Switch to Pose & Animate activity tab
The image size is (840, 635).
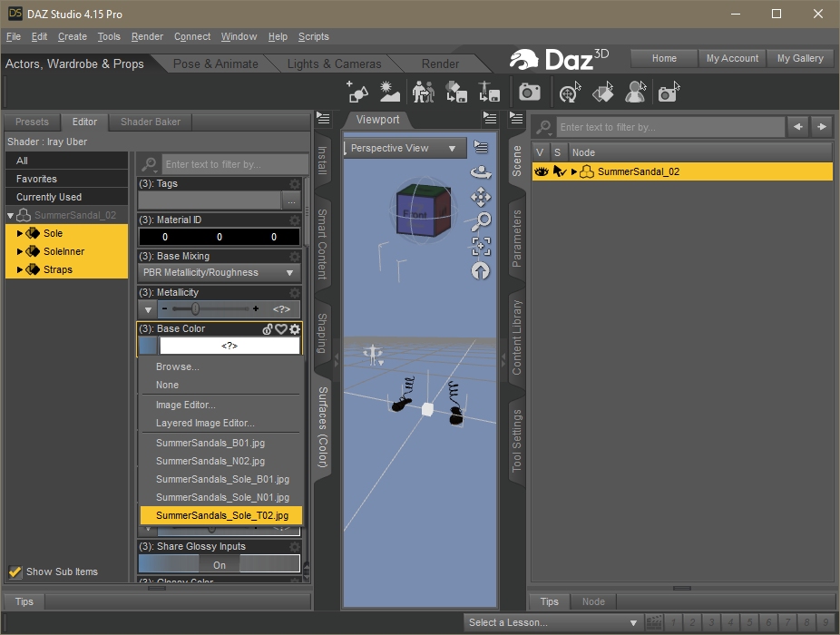215,63
